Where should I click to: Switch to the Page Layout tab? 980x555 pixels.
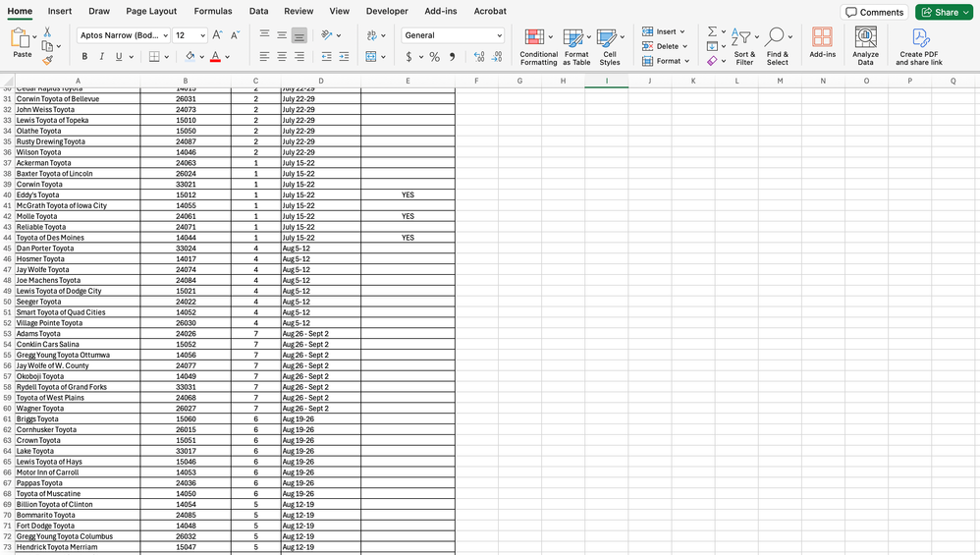(x=151, y=11)
